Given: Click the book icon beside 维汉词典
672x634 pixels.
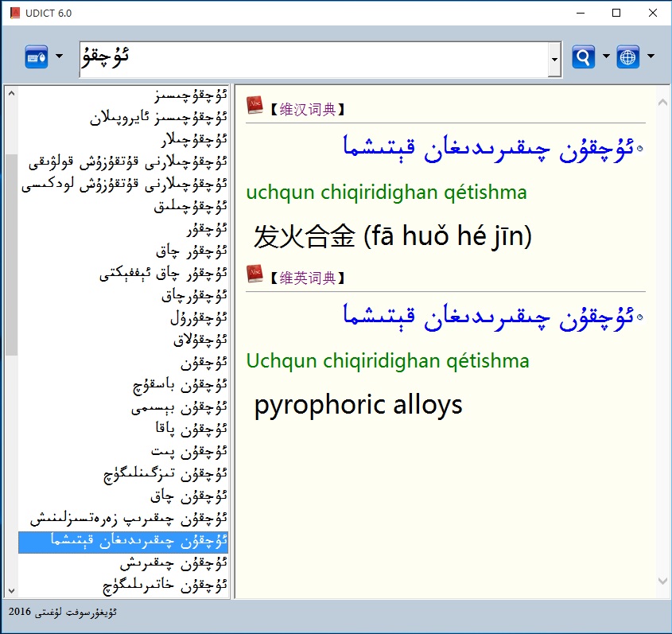Looking at the screenshot, I should click(254, 106).
